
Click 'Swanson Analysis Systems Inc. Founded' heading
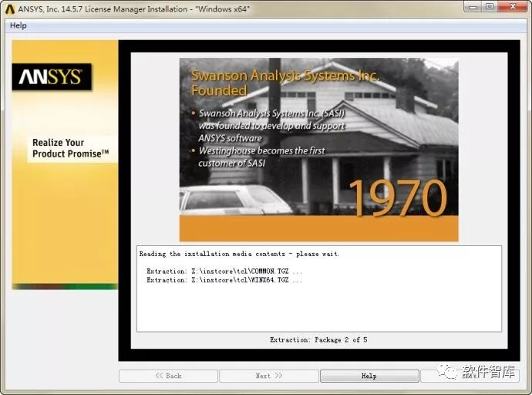coord(285,83)
